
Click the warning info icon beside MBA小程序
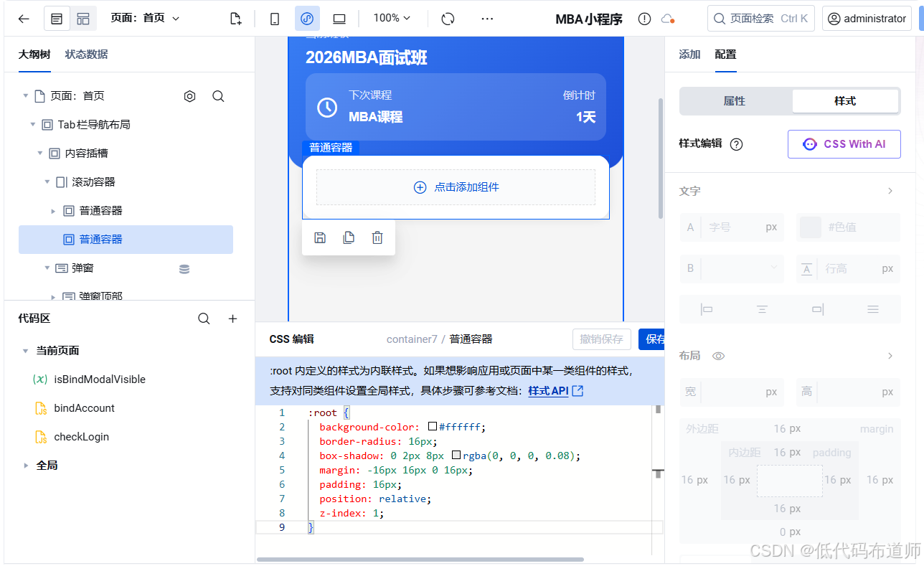click(644, 19)
